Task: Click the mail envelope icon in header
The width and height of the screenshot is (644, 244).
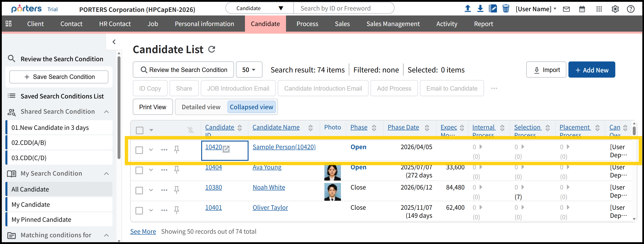Action: [566, 9]
